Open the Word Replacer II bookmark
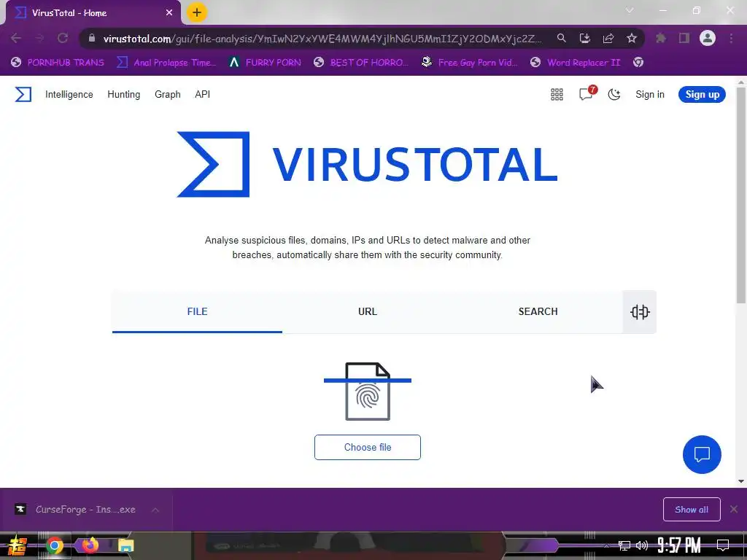The image size is (747, 560). click(576, 63)
